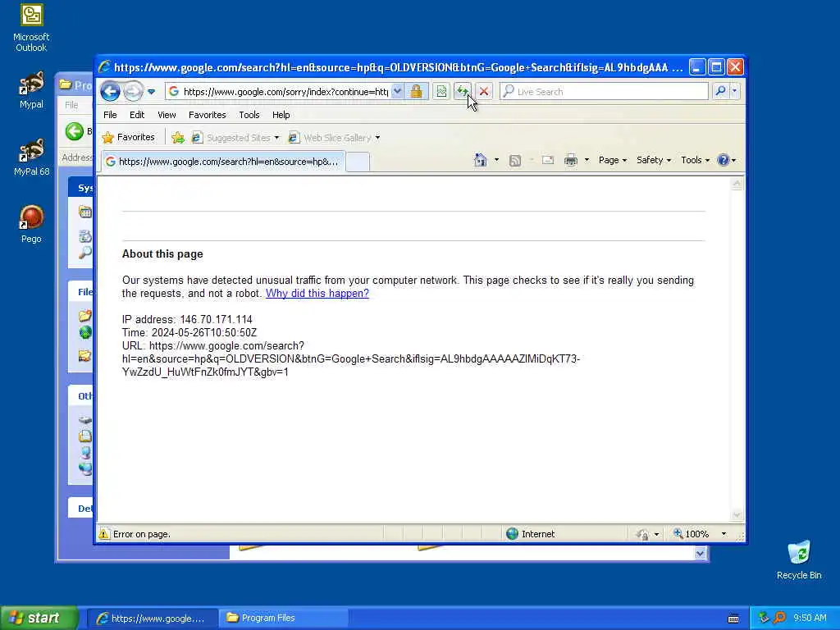Switch to google.com taskbar button
840x630 pixels.
coord(152,619)
